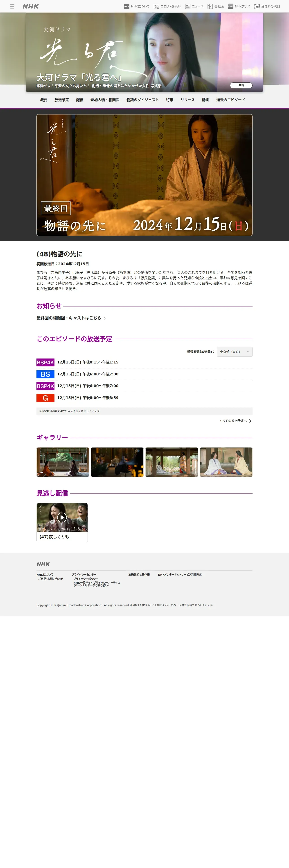
Task: Open second gallery photo thumbnail
Action: [117, 462]
